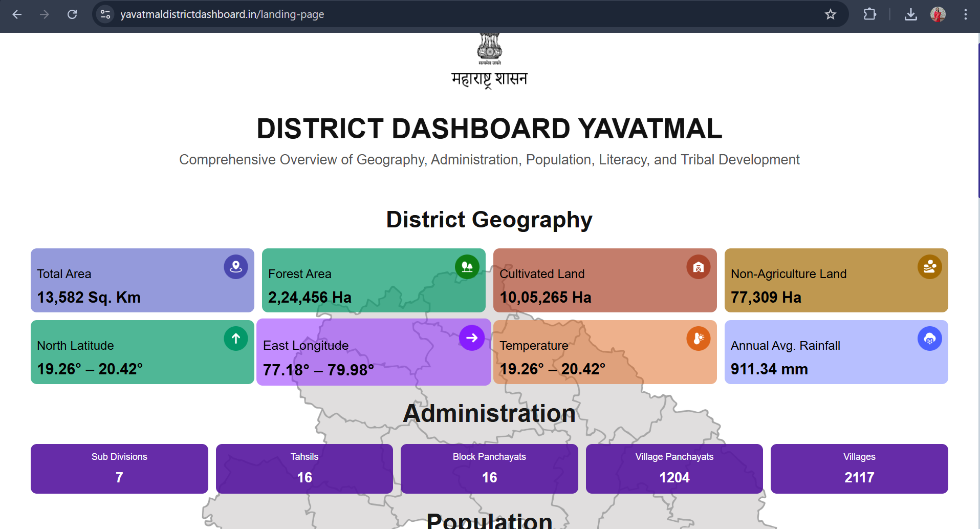Click the '13,582 Sq. Km' value

point(89,298)
